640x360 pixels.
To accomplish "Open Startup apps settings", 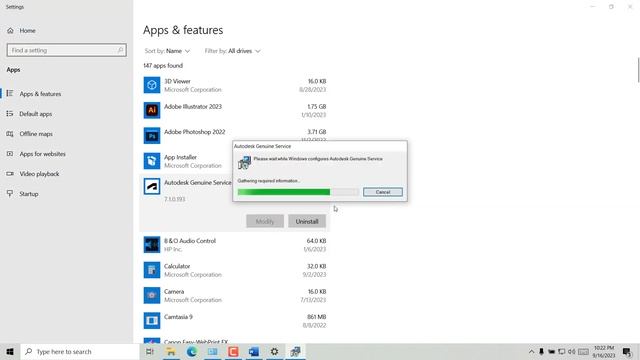I will tap(29, 194).
